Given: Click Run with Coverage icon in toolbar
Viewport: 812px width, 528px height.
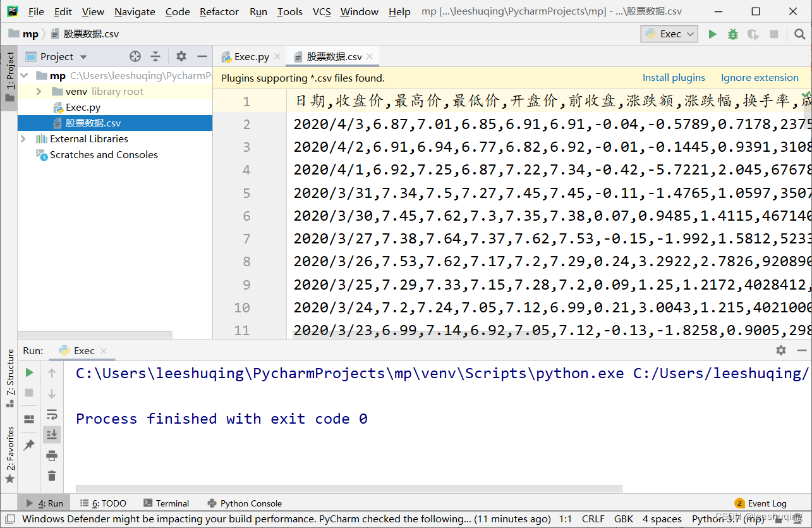Looking at the screenshot, I should point(753,34).
